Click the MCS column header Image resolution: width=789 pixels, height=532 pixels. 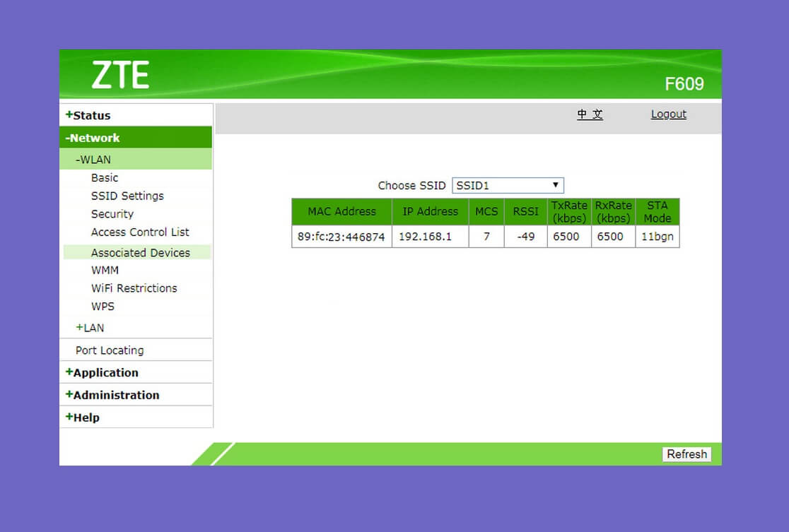coord(486,212)
